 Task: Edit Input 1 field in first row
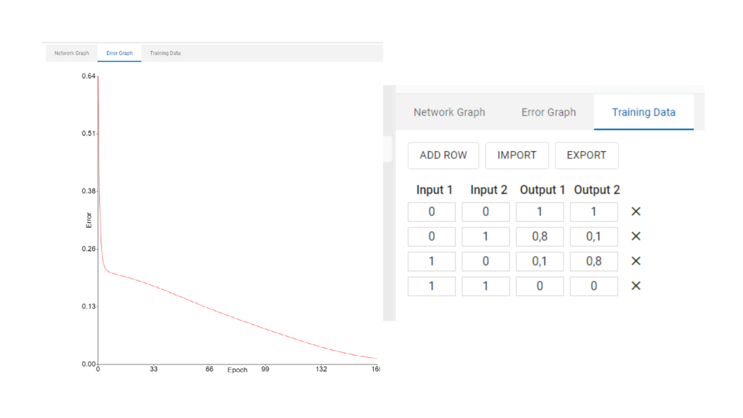pyautogui.click(x=432, y=212)
